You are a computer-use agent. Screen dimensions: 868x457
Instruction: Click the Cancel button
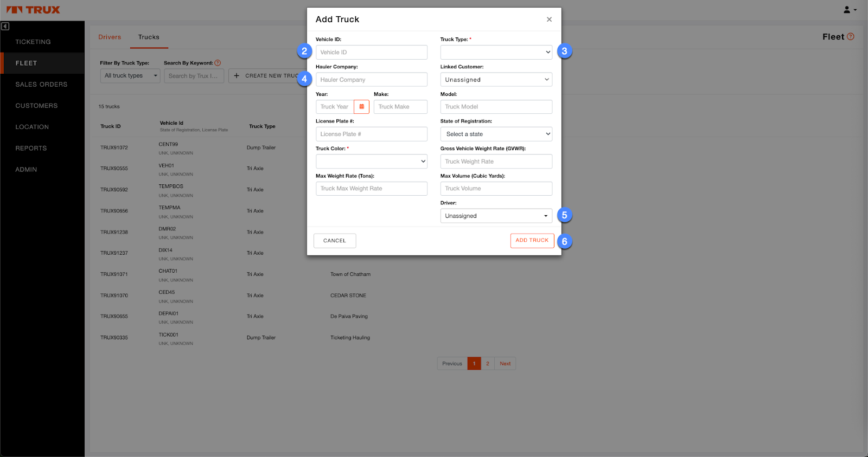335,241
